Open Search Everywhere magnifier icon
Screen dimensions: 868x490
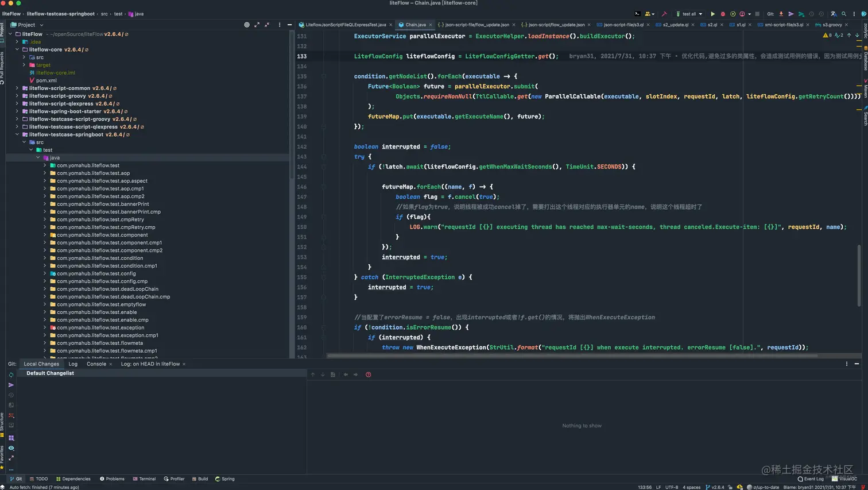coord(844,14)
